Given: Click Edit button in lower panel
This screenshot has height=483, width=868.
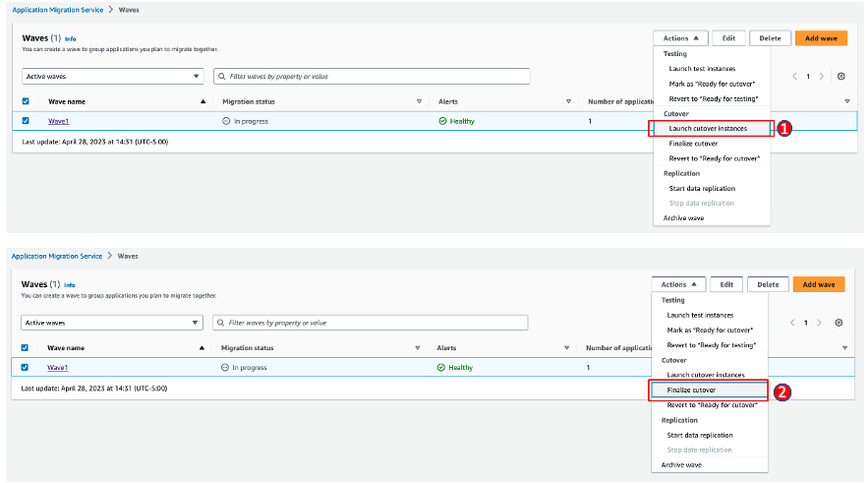Looking at the screenshot, I should (x=726, y=284).
